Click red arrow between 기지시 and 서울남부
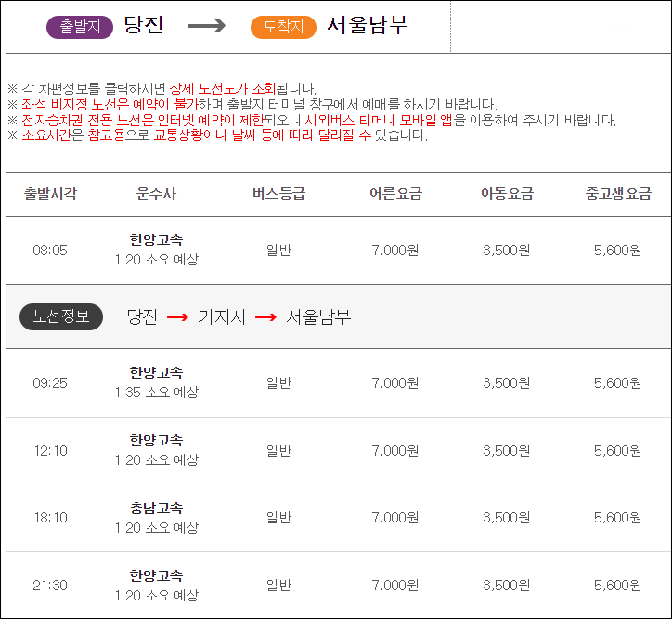Screen dimensions: 672x619 coord(265,317)
